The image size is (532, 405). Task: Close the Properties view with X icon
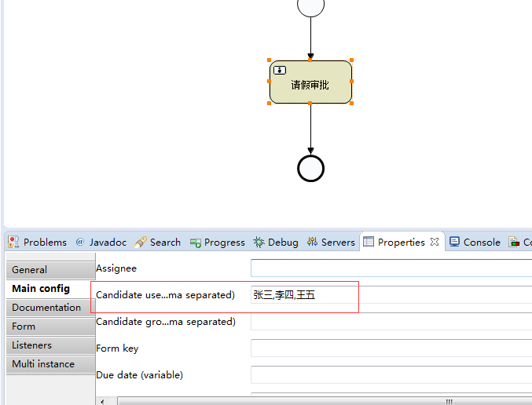(435, 242)
